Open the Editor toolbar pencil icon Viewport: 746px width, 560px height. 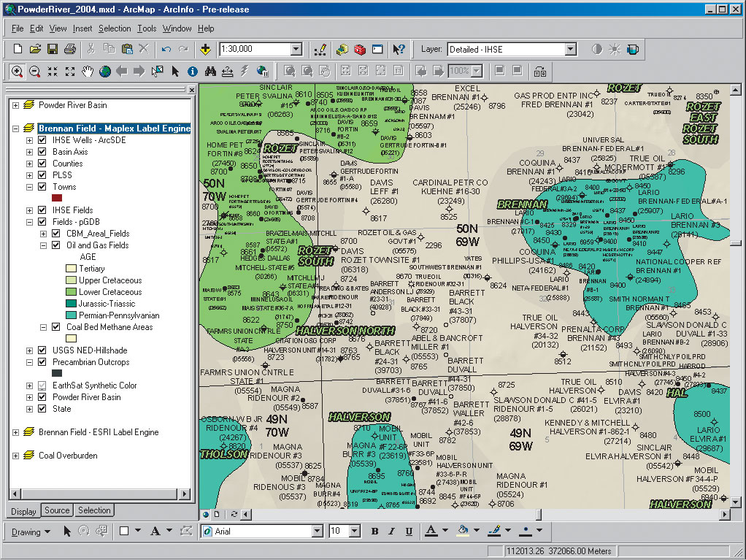[320, 50]
